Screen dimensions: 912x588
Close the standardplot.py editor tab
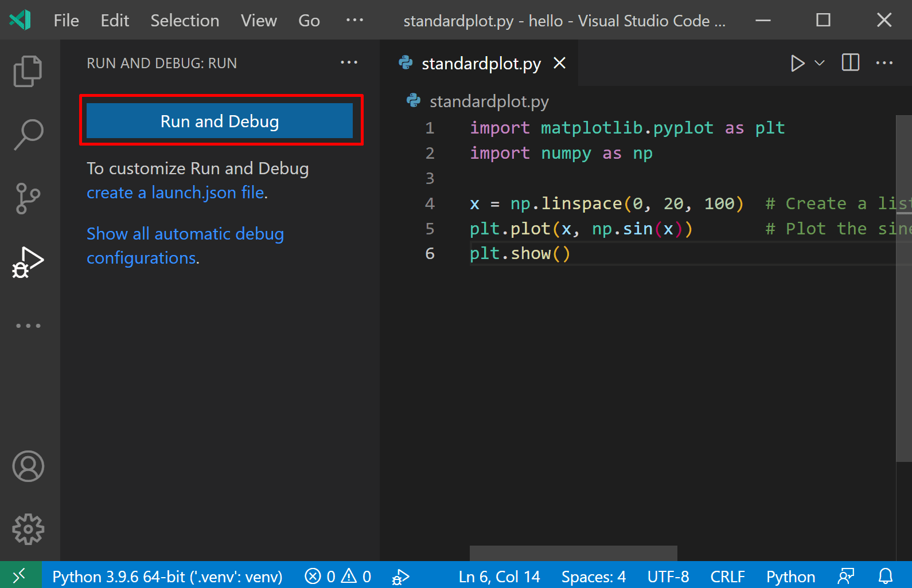point(559,63)
